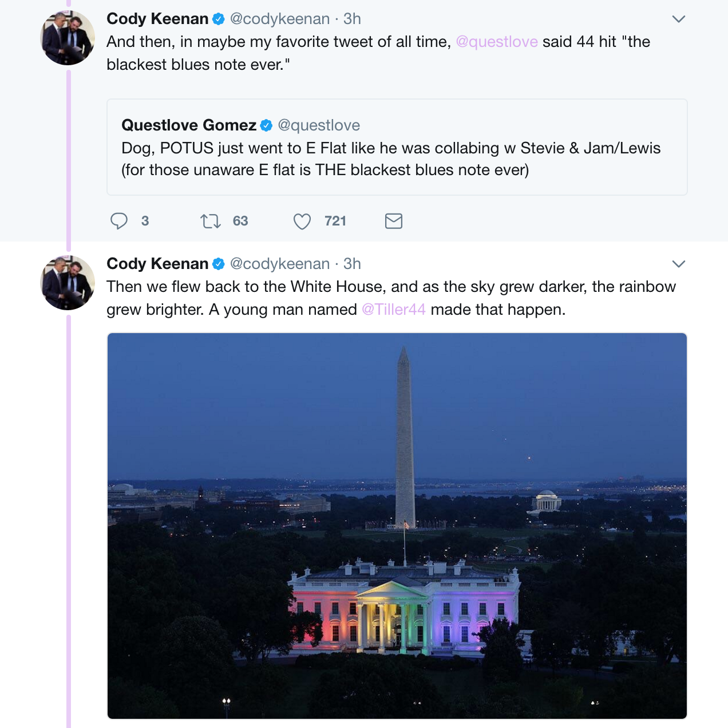Click Questlove Gomez name in quoted tweet
The width and height of the screenshot is (728, 728).
click(189, 125)
